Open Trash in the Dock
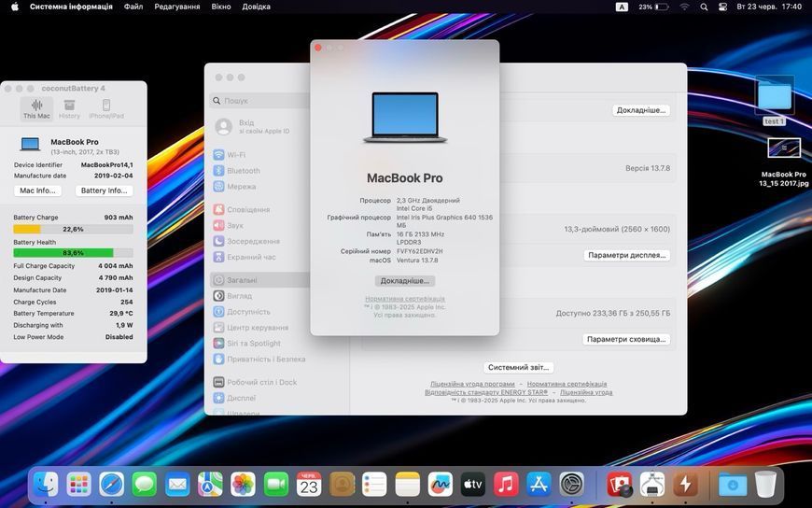The image size is (812, 508). click(x=765, y=485)
